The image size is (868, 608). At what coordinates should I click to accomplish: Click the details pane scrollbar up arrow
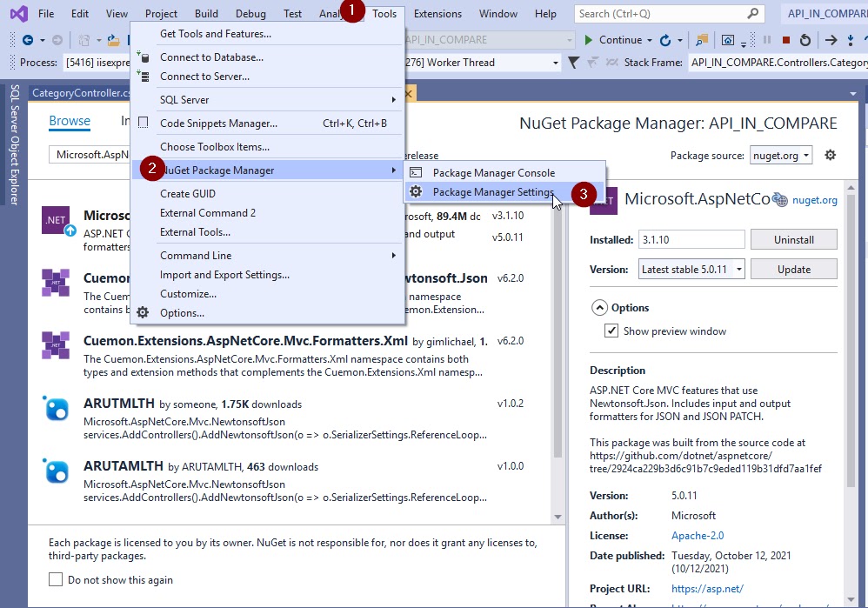pos(851,188)
